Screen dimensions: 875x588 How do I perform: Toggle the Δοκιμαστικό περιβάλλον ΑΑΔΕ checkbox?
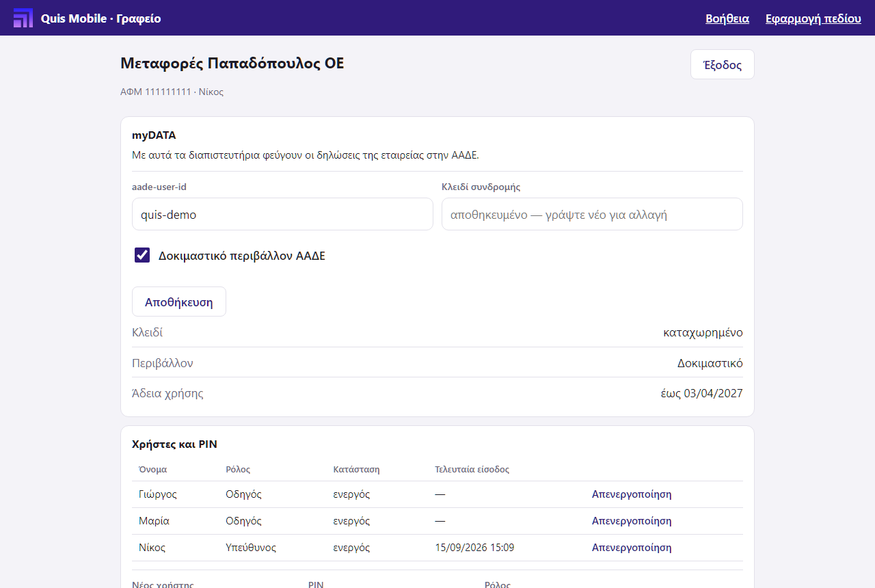click(142, 256)
